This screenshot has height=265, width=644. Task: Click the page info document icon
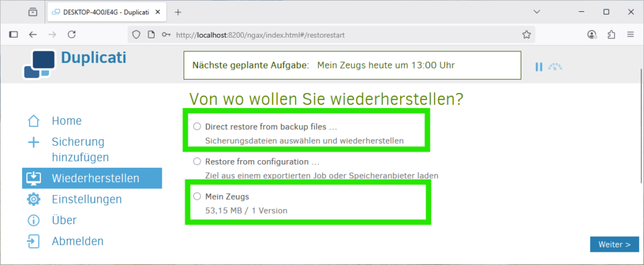click(151, 35)
